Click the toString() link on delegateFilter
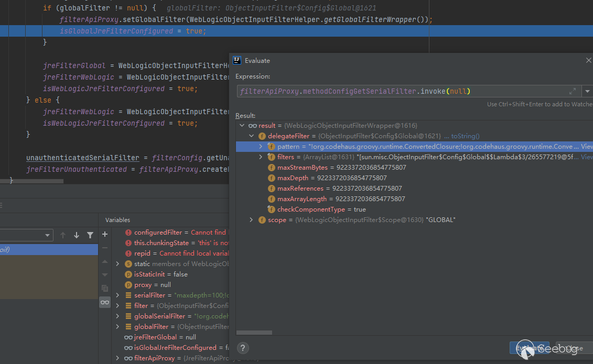Image resolution: width=593 pixels, height=364 pixels. [x=465, y=136]
